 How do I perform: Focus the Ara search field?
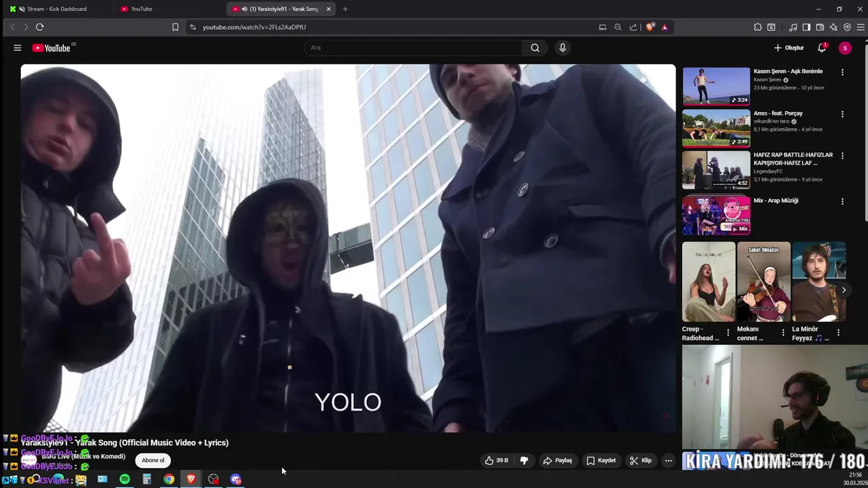tap(414, 47)
